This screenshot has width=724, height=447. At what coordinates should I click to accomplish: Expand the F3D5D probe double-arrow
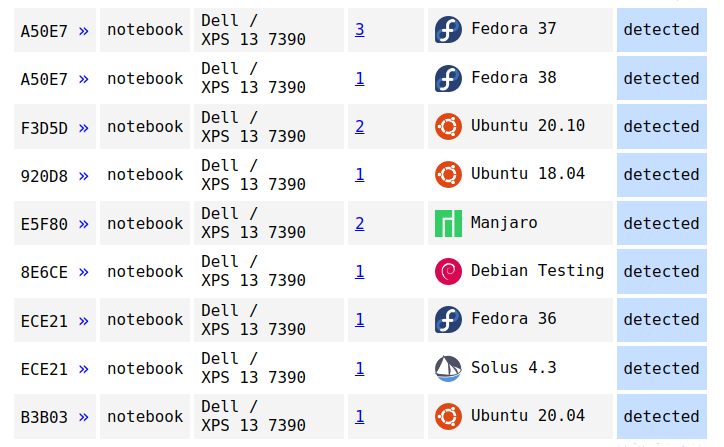pyautogui.click(x=83, y=127)
